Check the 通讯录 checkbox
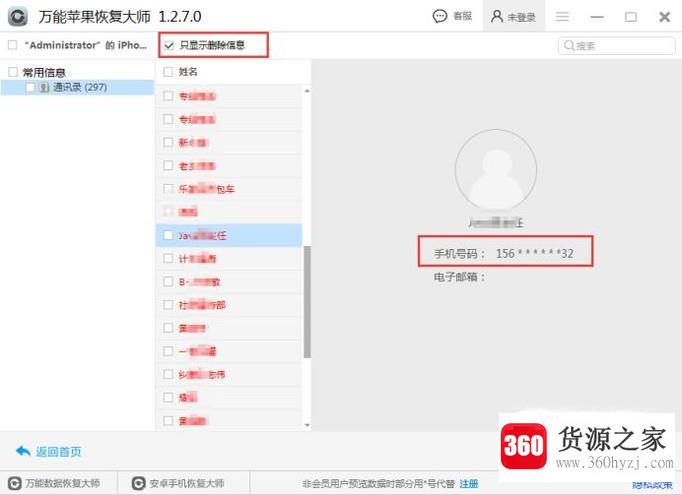 tap(30, 87)
